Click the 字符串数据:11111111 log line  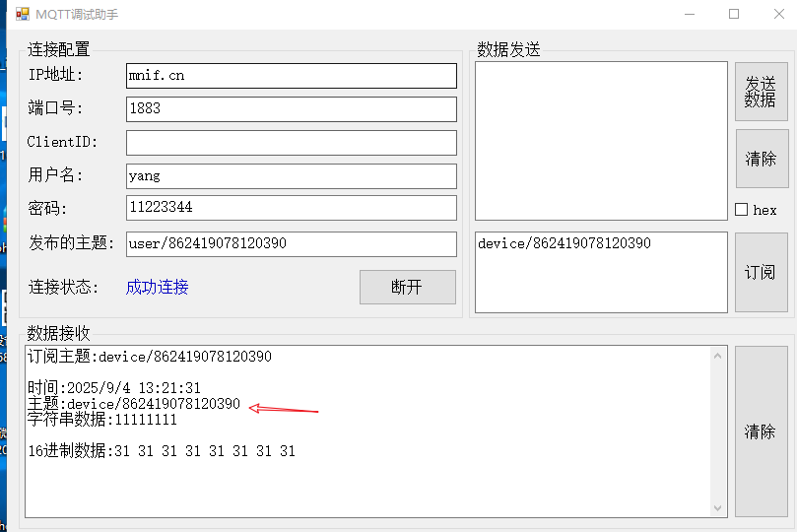pos(102,420)
